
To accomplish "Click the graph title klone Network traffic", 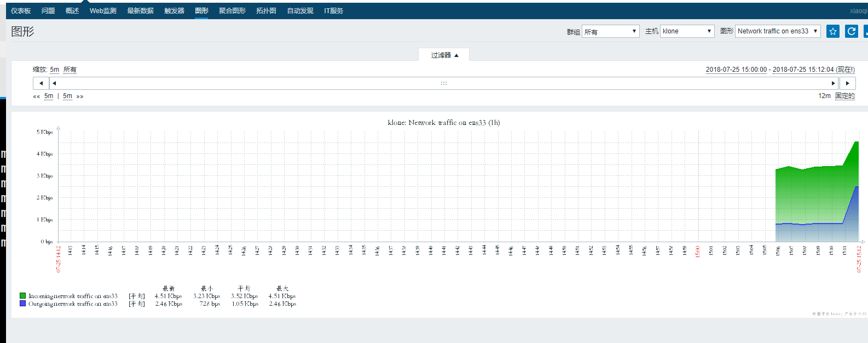I will click(444, 123).
